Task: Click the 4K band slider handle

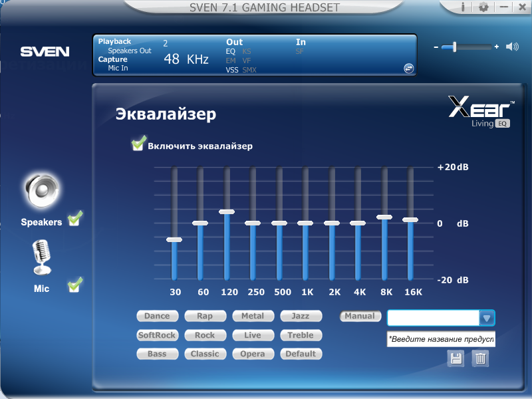Action: (x=358, y=223)
